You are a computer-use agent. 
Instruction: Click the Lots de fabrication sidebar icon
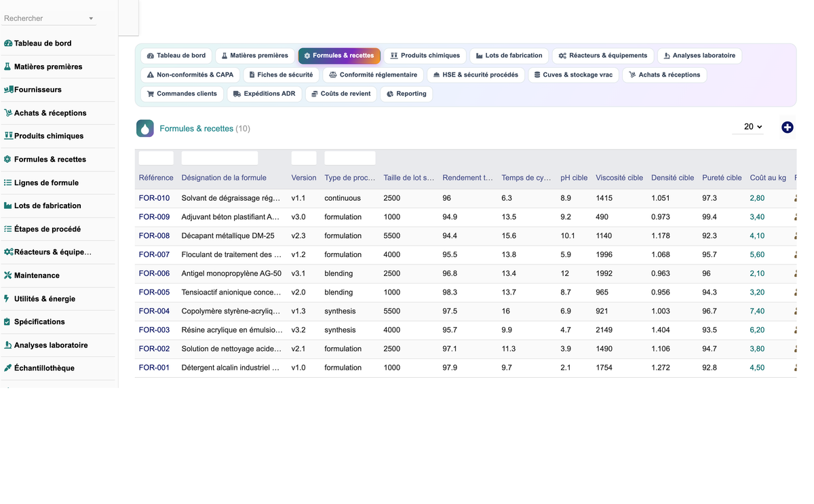coord(8,206)
